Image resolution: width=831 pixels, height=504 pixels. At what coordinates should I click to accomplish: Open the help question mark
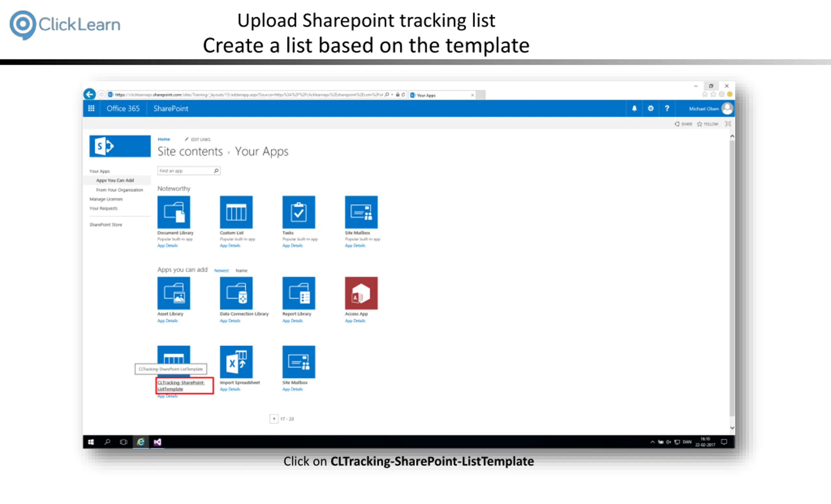tap(667, 108)
